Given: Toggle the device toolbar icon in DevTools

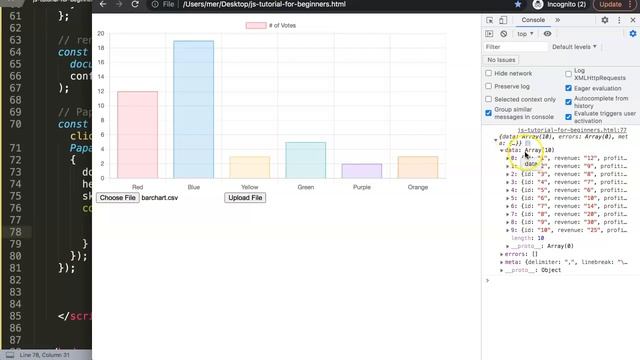Looking at the screenshot, I should pos(503,20).
